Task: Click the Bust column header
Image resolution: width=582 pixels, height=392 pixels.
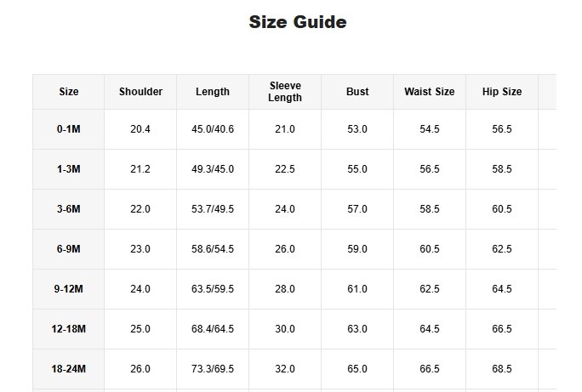Action: coord(357,92)
